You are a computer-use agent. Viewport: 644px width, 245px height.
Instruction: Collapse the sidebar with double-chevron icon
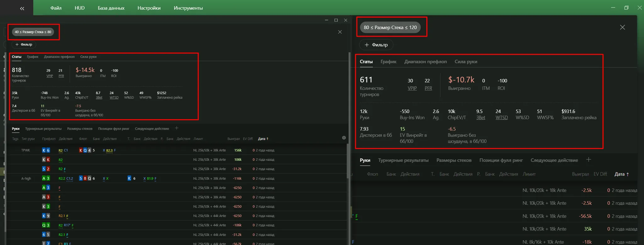[22, 9]
